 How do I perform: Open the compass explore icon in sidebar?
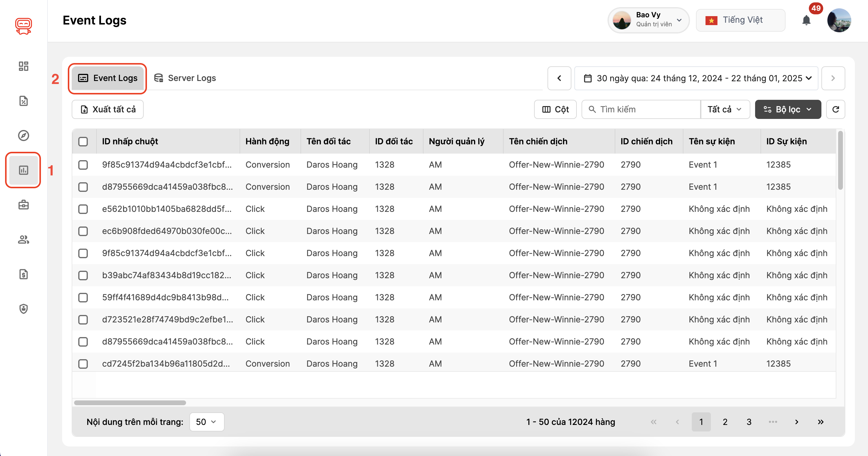coord(23,135)
